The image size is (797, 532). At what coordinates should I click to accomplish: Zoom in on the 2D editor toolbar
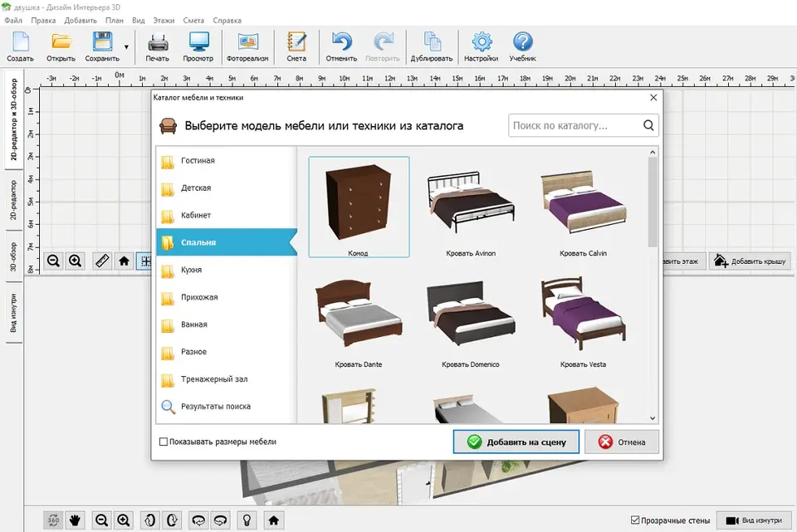pyautogui.click(x=76, y=261)
